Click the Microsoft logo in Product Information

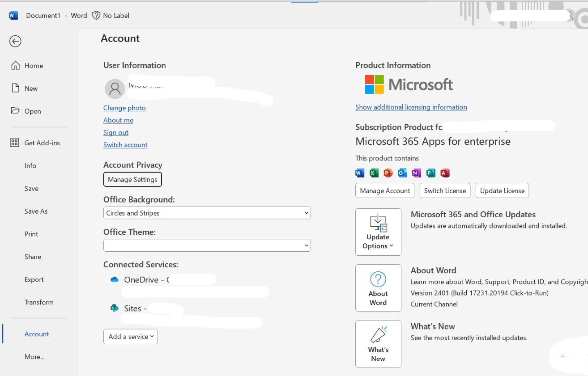[409, 84]
